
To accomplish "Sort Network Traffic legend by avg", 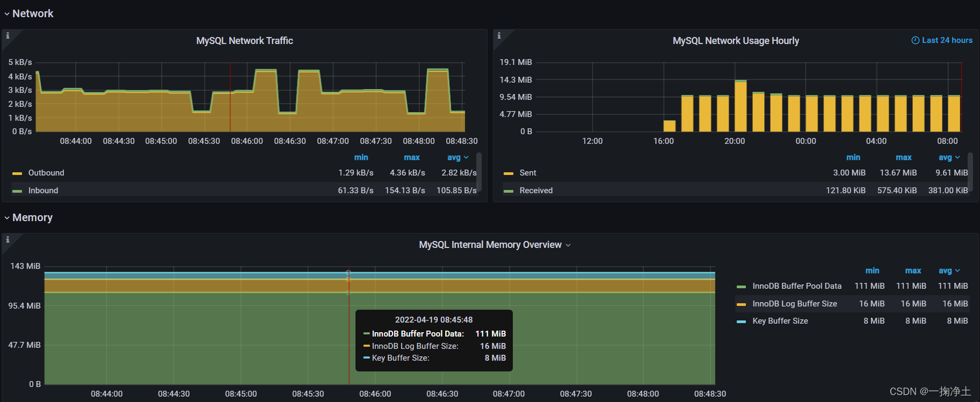I will (x=458, y=157).
